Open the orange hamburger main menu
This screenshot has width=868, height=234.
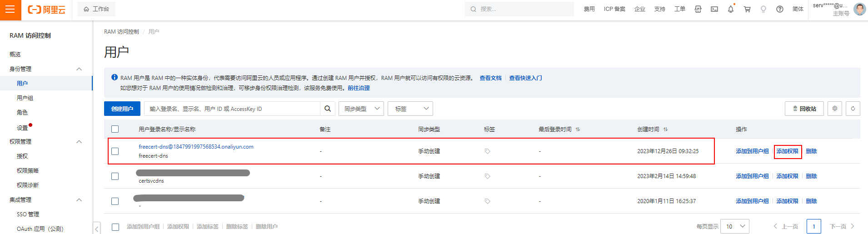point(10,10)
